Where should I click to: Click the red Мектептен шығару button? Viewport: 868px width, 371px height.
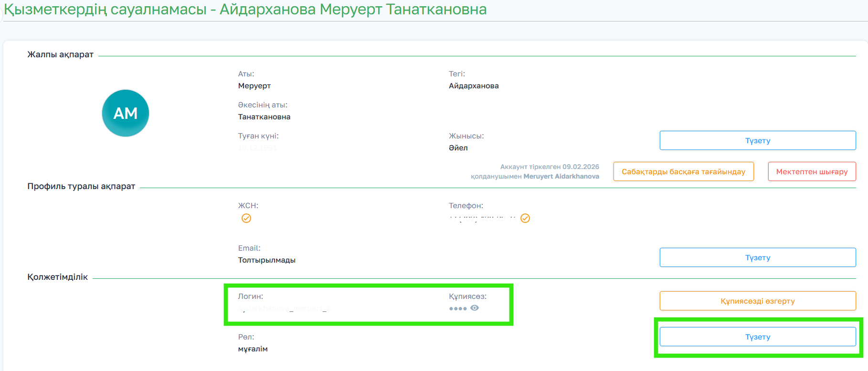(812, 171)
